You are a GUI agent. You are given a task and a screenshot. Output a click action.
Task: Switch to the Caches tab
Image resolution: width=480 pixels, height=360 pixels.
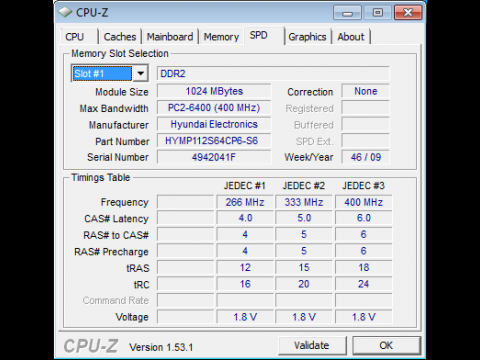tap(120, 37)
